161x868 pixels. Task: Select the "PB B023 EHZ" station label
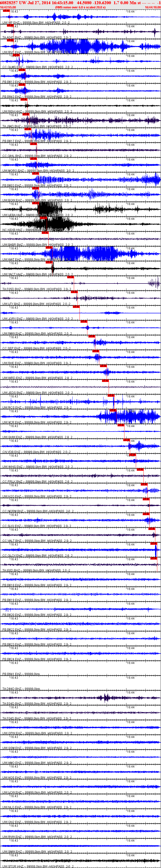tap(12, 644)
